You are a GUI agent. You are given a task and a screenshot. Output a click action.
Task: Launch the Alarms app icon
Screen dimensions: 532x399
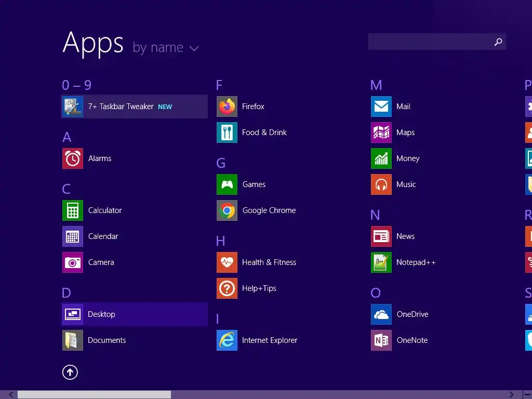coord(73,158)
